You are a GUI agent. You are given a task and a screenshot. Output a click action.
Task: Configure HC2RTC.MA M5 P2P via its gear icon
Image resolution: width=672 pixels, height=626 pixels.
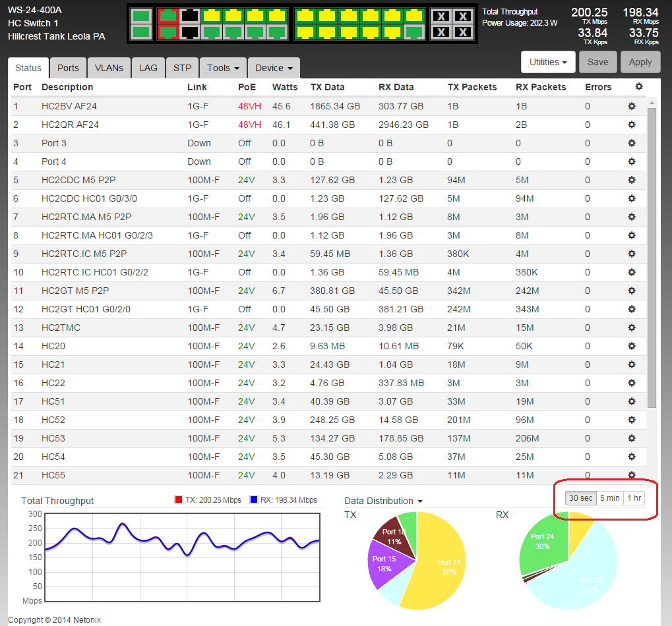pos(632,216)
